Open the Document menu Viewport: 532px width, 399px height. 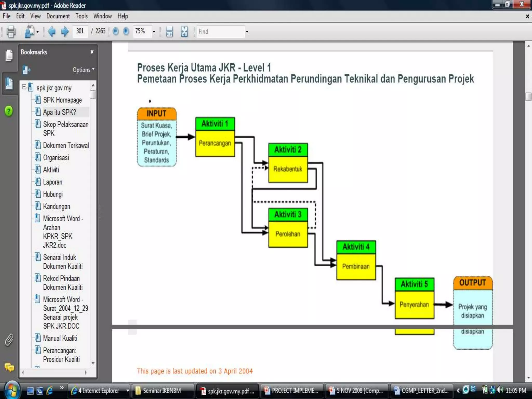pos(58,16)
